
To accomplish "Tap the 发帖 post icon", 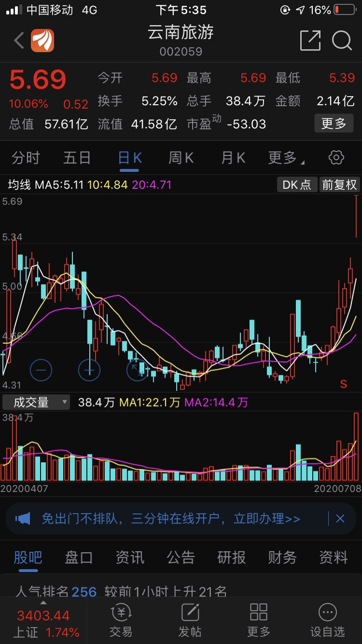I will pyautogui.click(x=190, y=620).
